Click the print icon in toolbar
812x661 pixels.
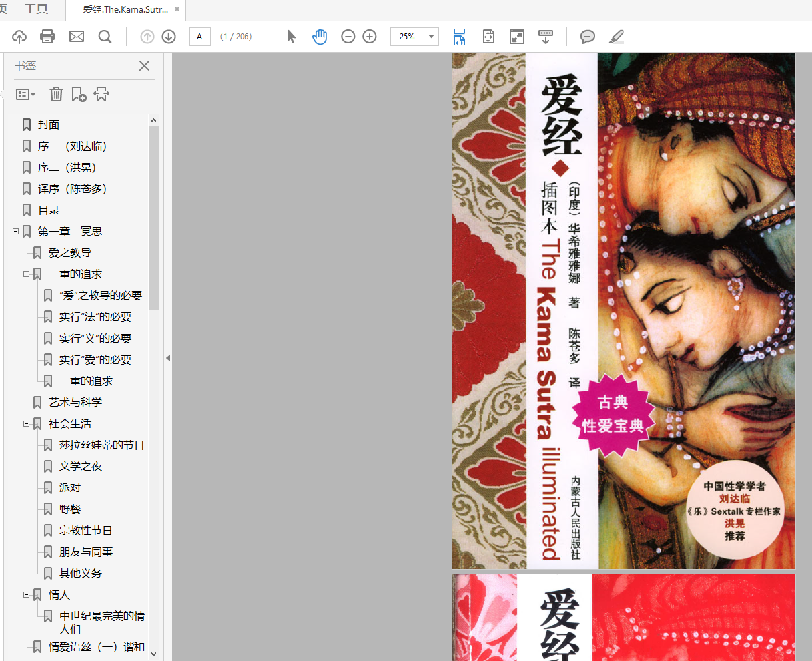[x=47, y=37]
